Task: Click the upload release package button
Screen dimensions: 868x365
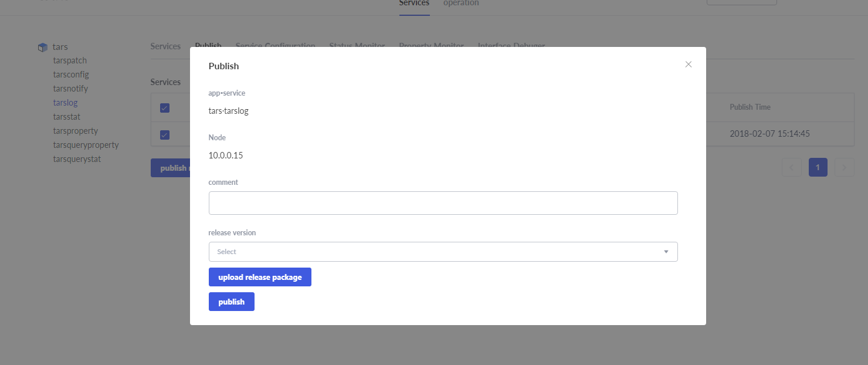Action: click(260, 277)
